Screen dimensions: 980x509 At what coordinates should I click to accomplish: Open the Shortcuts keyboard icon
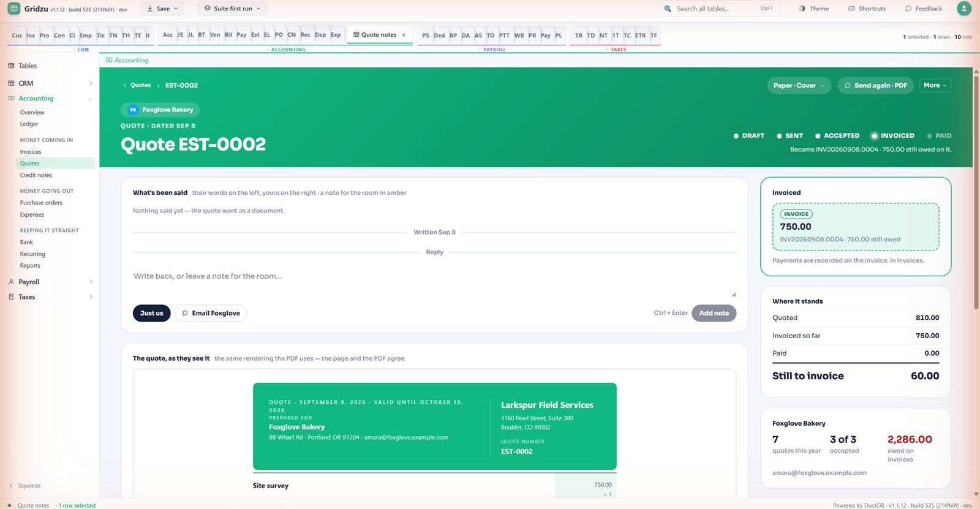(851, 9)
